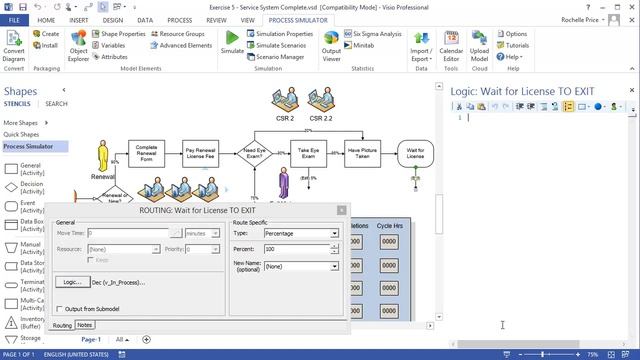Open Minitab statistics
The width and height of the screenshot is (640, 360).
pyautogui.click(x=359, y=45)
